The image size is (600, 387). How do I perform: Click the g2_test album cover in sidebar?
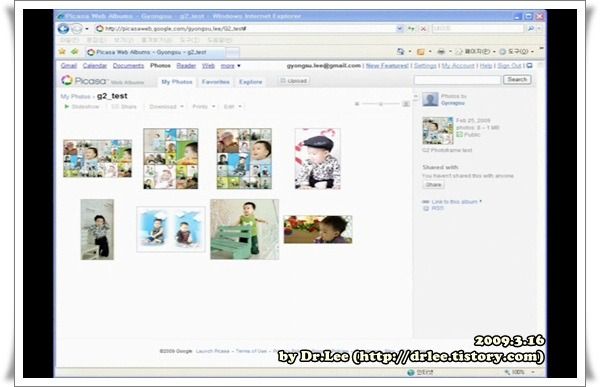(x=438, y=131)
